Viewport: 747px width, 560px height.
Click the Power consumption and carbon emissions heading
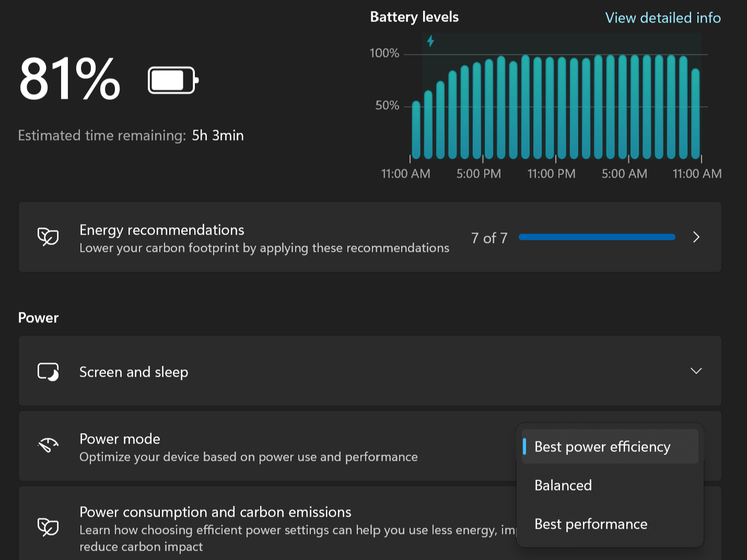pos(215,512)
